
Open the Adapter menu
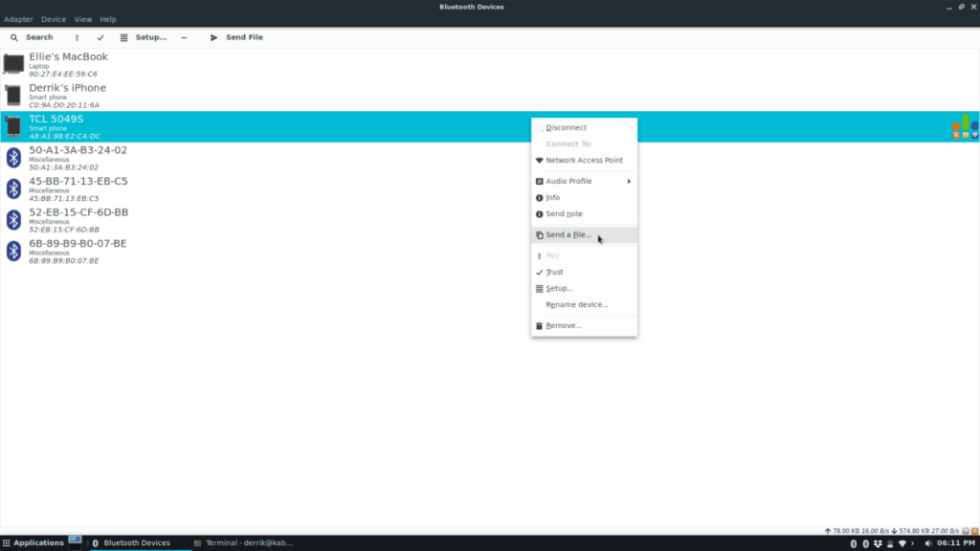pyautogui.click(x=18, y=19)
